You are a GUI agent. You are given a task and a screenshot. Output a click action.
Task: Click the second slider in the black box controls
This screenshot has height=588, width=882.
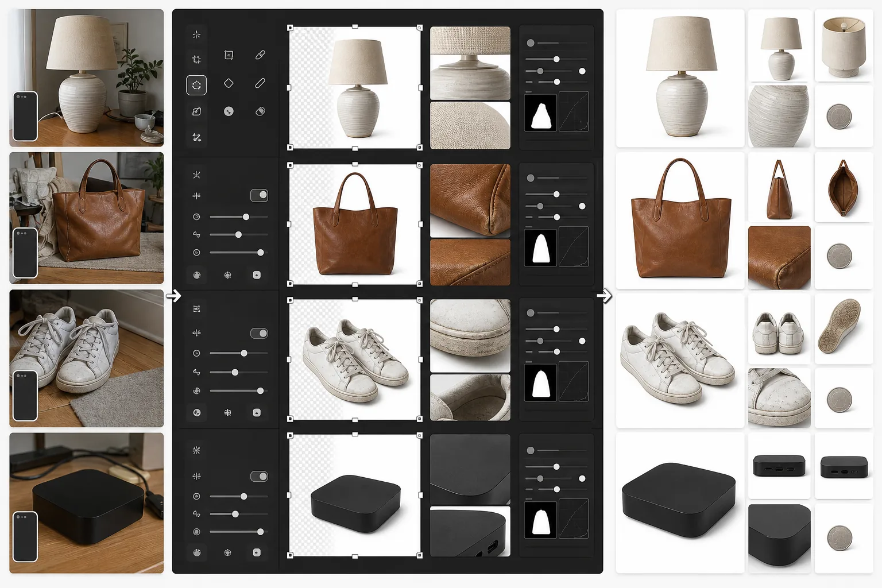(x=239, y=514)
